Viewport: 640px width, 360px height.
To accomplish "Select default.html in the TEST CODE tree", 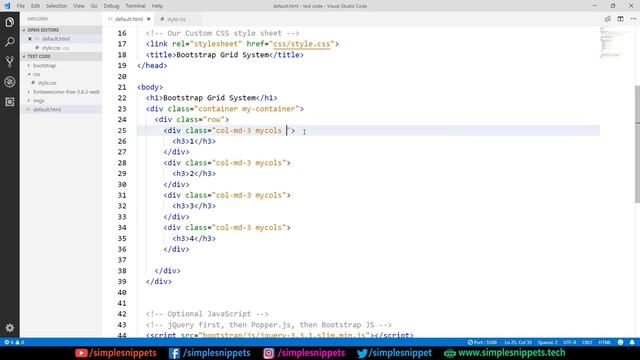I will click(x=47, y=109).
